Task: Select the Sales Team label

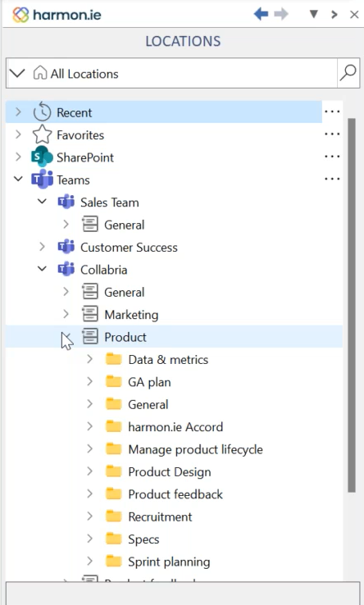Action: pos(109,202)
